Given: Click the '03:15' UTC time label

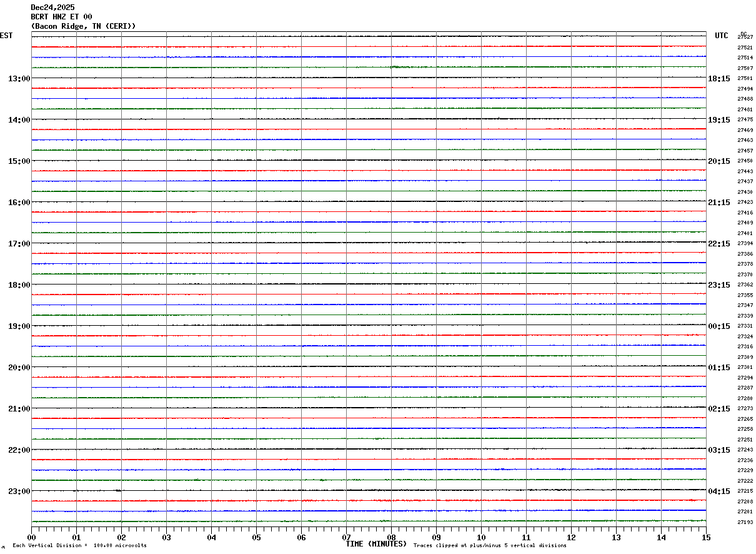Looking at the screenshot, I should (x=719, y=450).
